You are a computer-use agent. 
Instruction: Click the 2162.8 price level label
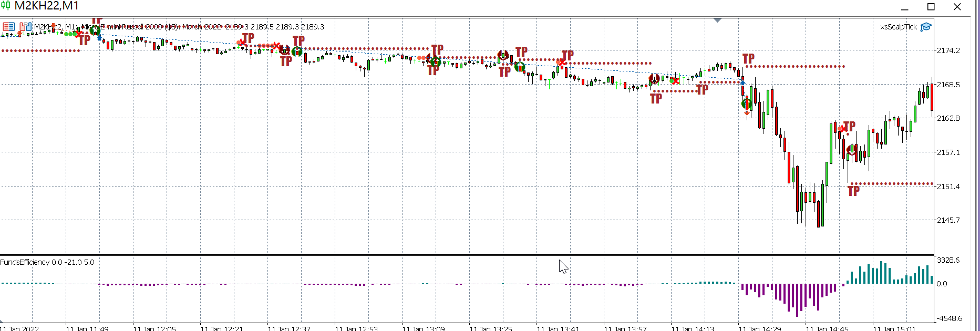[948, 118]
